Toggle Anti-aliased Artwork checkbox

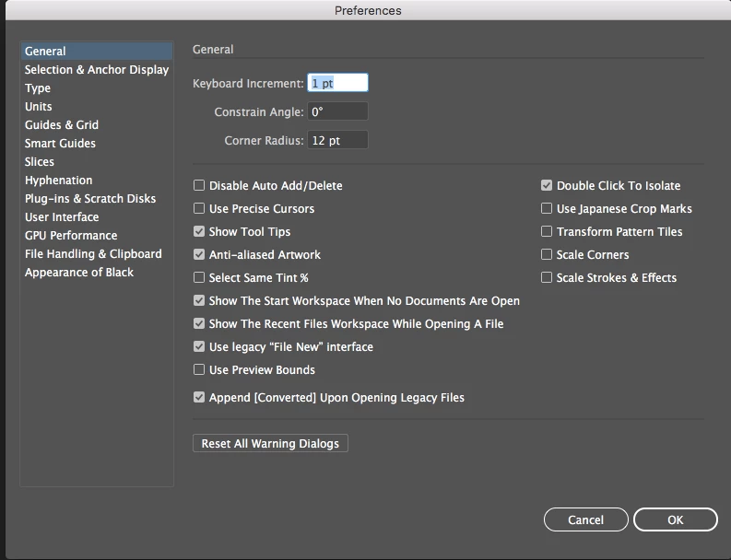pyautogui.click(x=199, y=254)
